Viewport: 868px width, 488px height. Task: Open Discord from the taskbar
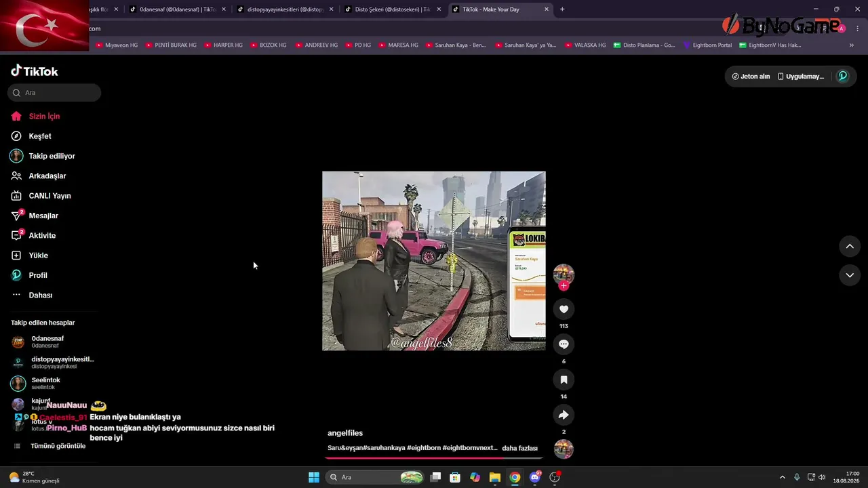pos(535,477)
